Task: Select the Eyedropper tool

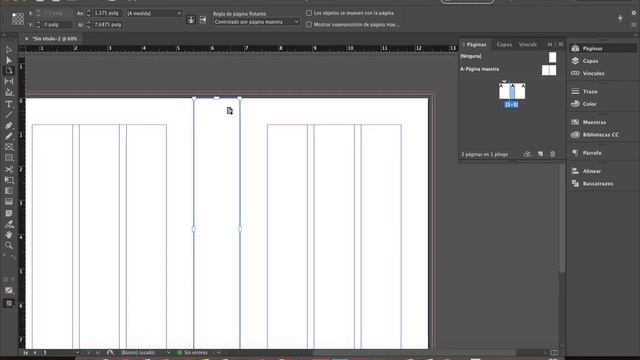Action: coord(9,224)
